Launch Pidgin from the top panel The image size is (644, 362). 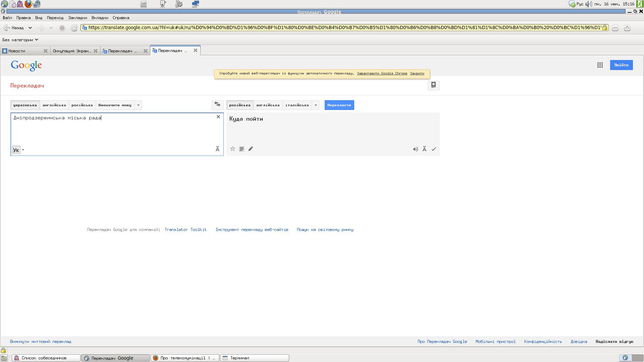tap(20, 4)
